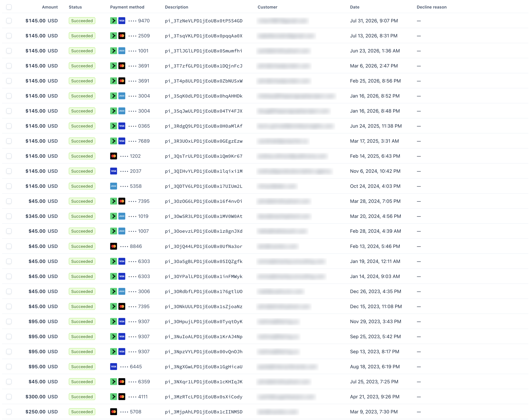
Task: Click the Link icon beside card 2509
Action: pos(113,36)
